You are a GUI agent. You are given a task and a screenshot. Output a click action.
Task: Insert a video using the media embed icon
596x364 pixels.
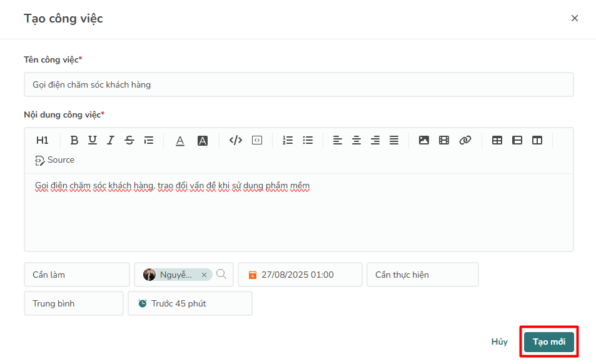(444, 140)
